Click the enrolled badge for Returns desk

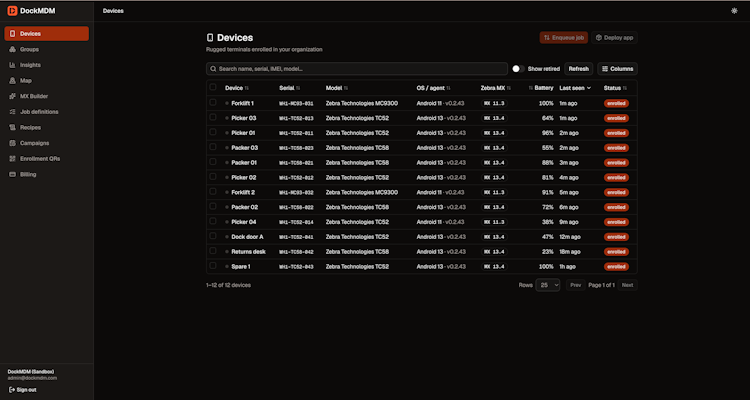tap(616, 252)
